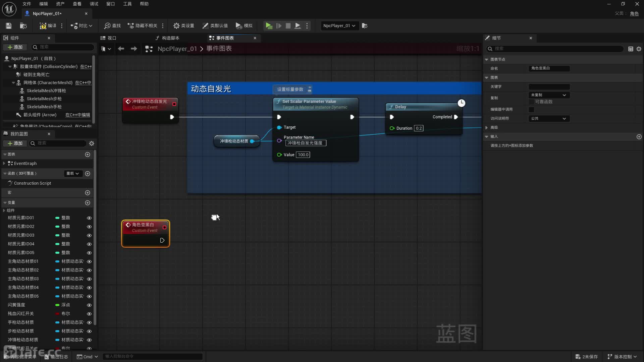644x362 pixels.
Task: Click the Value 100.0 input field
Action: tap(303, 155)
